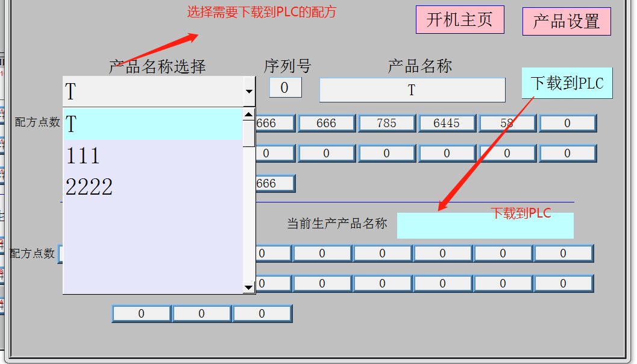Viewport: 637px width, 364px height.
Task: Click the dropdown list scroll-down arrow
Action: click(248, 287)
